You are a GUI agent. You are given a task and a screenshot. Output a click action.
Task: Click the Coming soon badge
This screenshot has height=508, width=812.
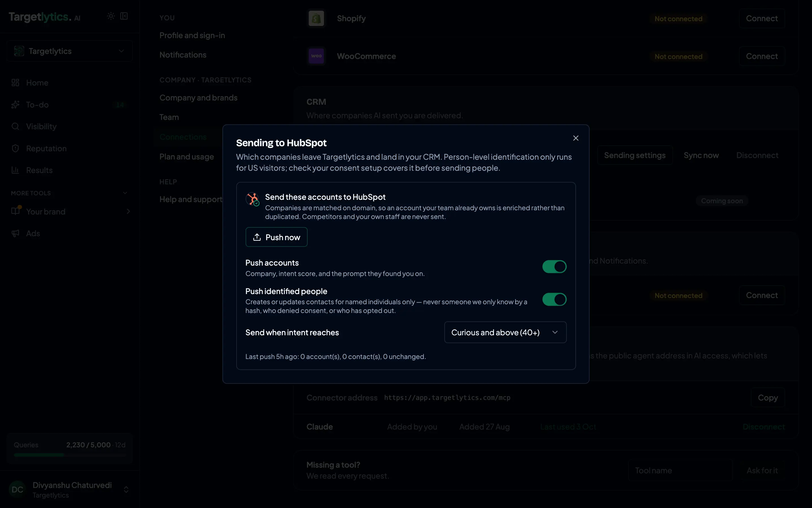click(722, 201)
